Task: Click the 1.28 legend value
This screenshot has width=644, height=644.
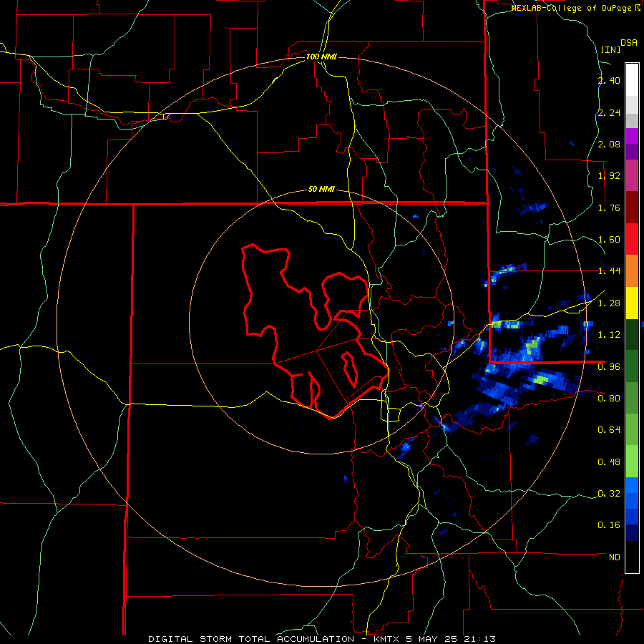Action: point(609,303)
